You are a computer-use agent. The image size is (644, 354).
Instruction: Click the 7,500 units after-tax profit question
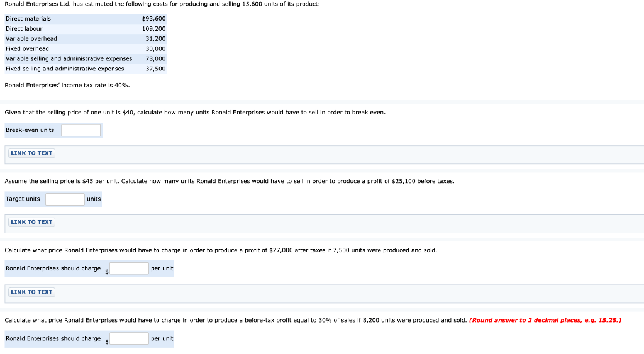(x=221, y=250)
